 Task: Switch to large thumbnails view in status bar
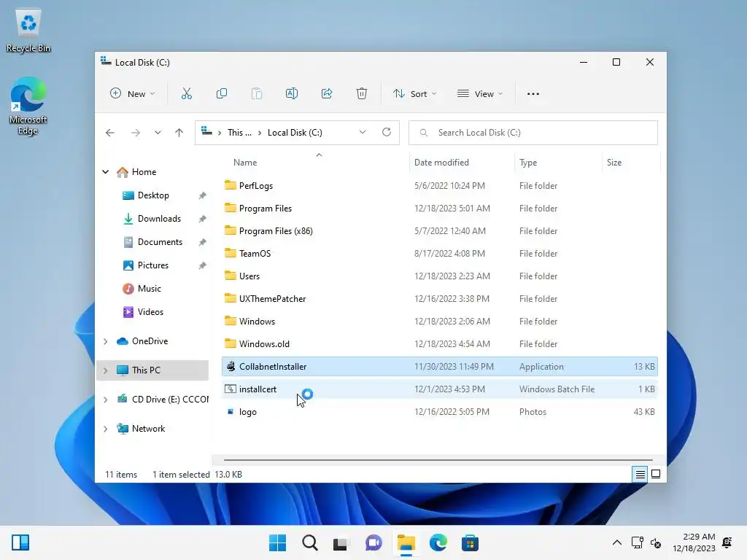pos(656,474)
